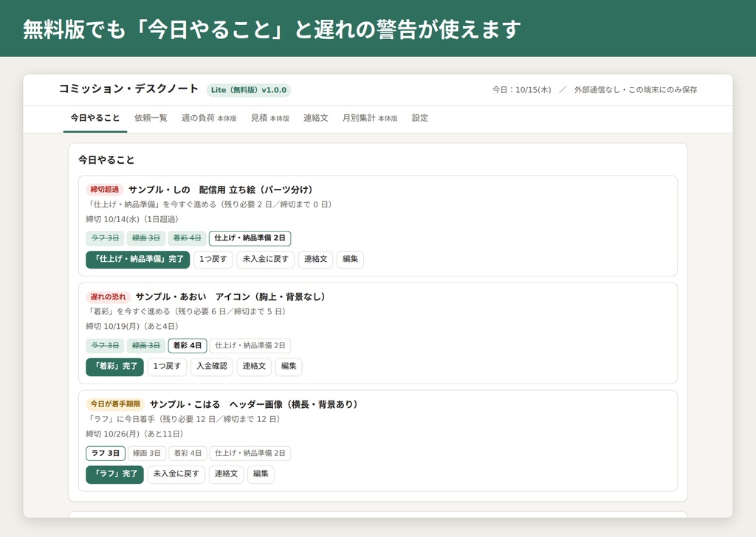Click 未入金に戻す on the サンプル・しの card
Screen dimensions: 756x537
coord(265,259)
